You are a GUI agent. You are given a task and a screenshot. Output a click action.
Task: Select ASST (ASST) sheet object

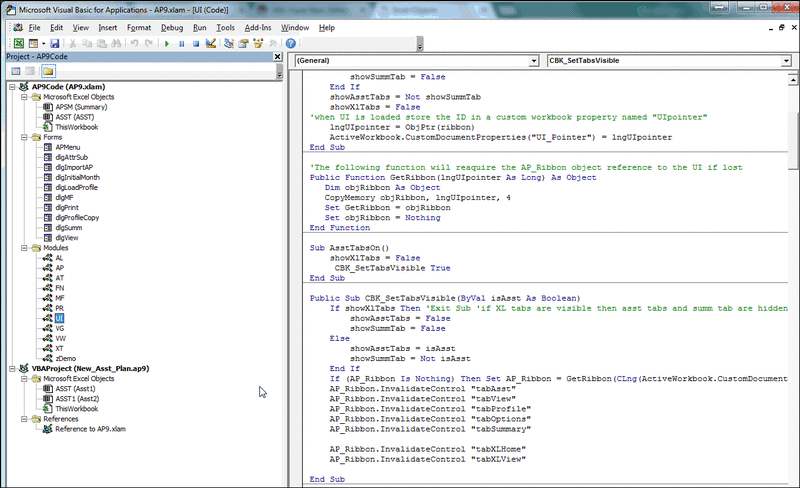click(74, 117)
